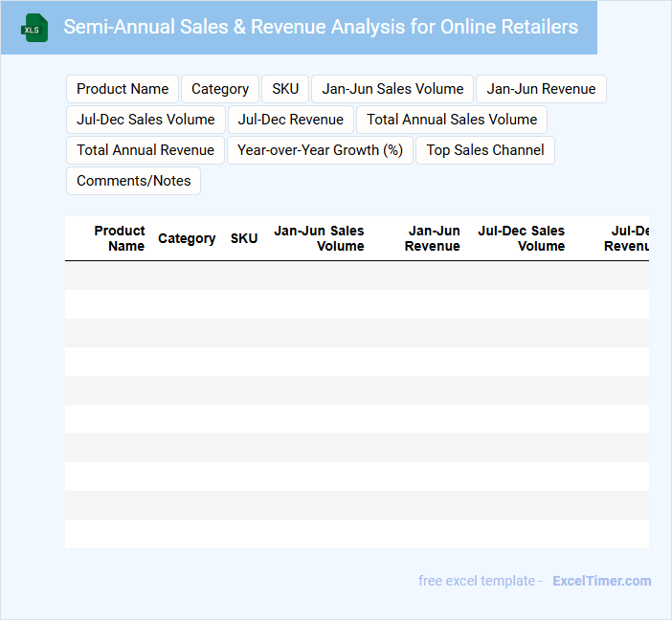Image resolution: width=672 pixels, height=620 pixels.
Task: Click the page title heading text
Action: 321,27
